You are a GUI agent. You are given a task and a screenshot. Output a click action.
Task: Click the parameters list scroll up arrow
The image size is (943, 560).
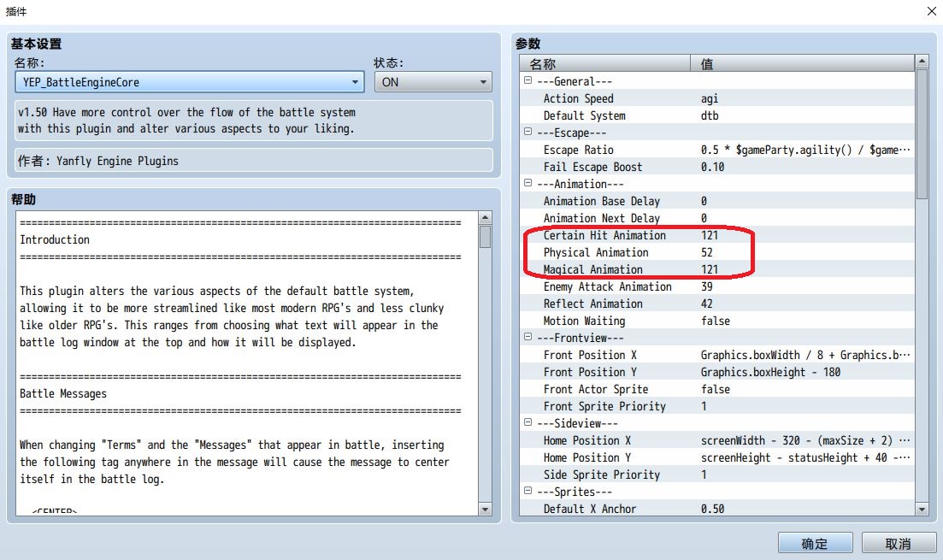(922, 62)
